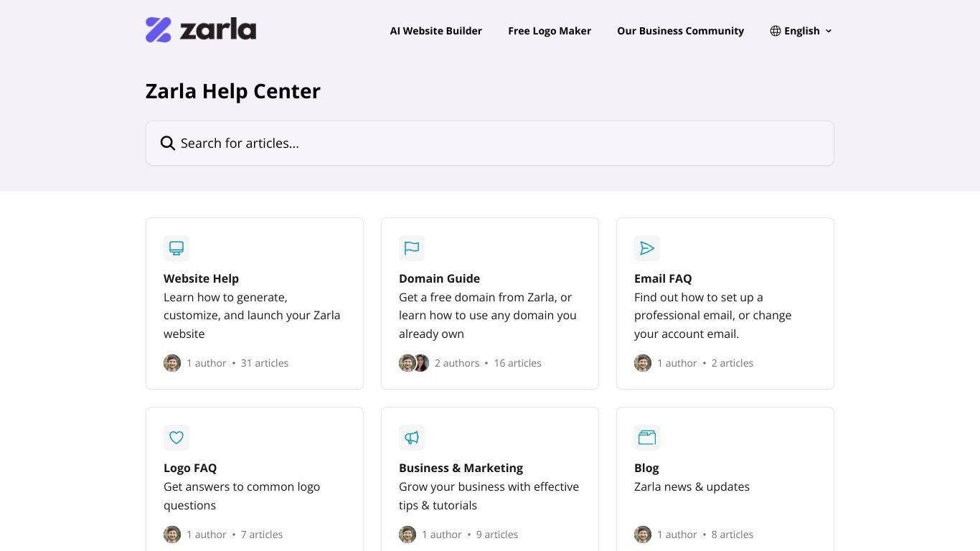
Task: Click the Domain Guide flag icon
Action: tap(412, 248)
